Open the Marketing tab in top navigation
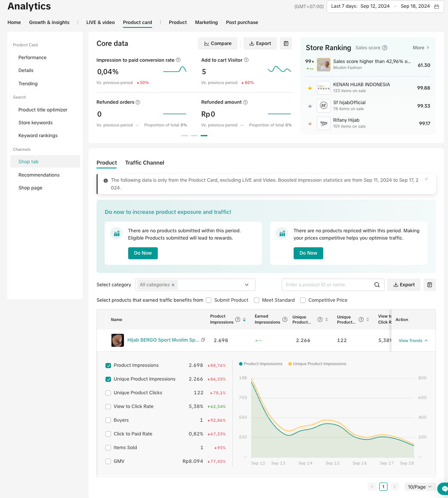 [206, 22]
